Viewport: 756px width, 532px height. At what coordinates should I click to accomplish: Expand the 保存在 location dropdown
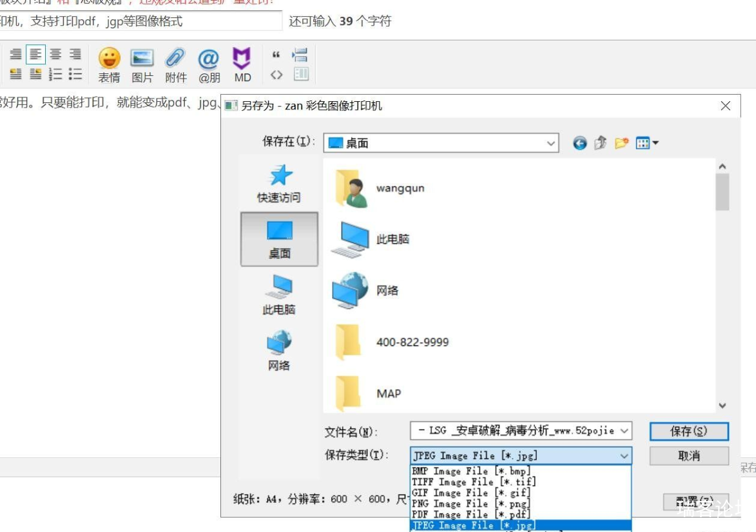pyautogui.click(x=550, y=143)
